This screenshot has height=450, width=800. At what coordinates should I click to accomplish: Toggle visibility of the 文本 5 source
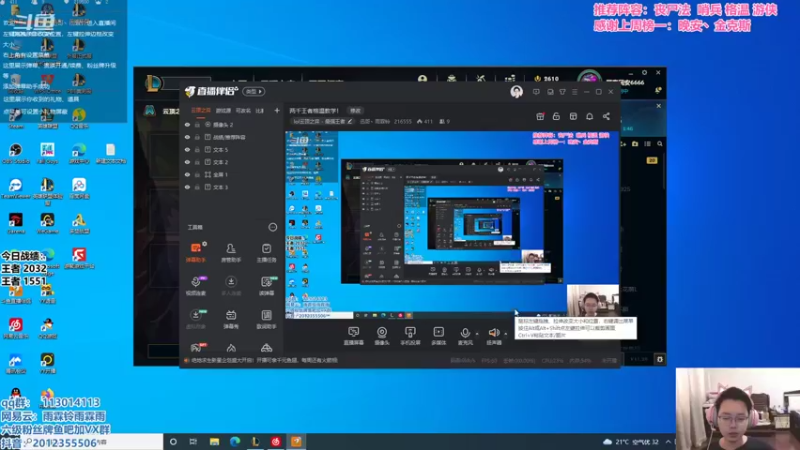187,149
